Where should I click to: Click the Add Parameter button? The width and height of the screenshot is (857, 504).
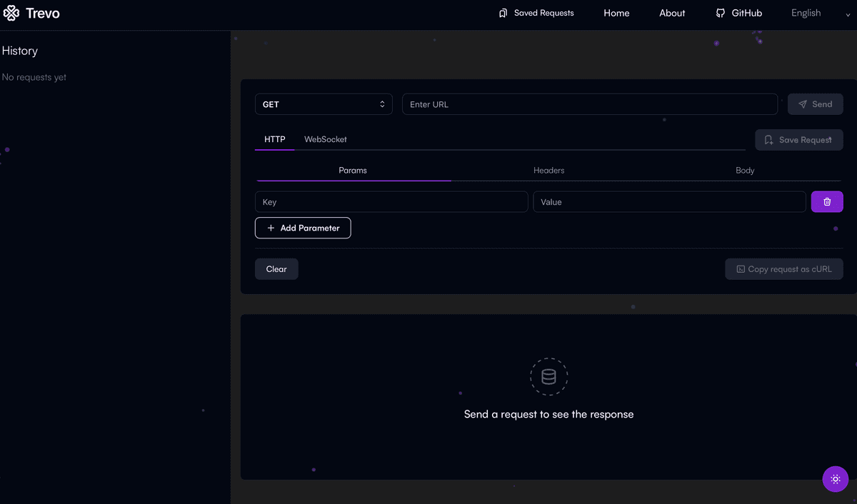pyautogui.click(x=303, y=228)
